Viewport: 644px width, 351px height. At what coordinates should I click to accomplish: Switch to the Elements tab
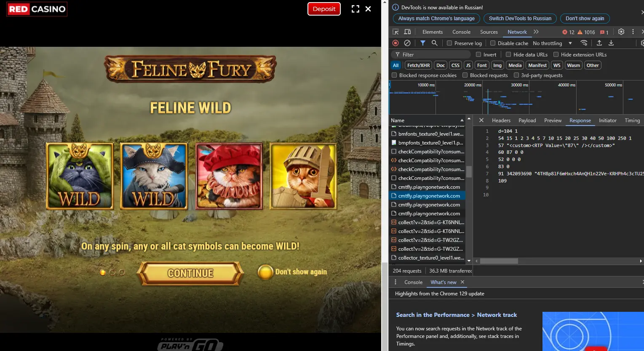coord(433,32)
